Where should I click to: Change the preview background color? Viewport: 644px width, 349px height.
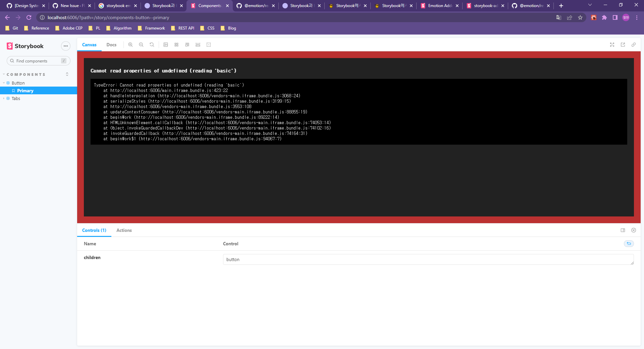click(x=166, y=44)
